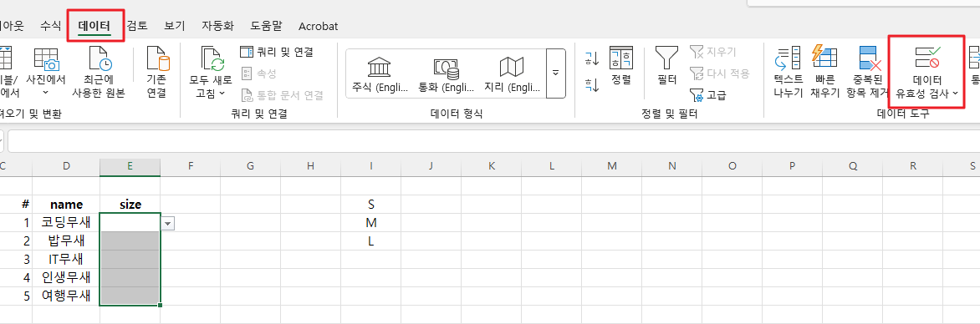Image resolution: width=980 pixels, height=324 pixels.
Task: Select column D header
Action: tap(66, 166)
